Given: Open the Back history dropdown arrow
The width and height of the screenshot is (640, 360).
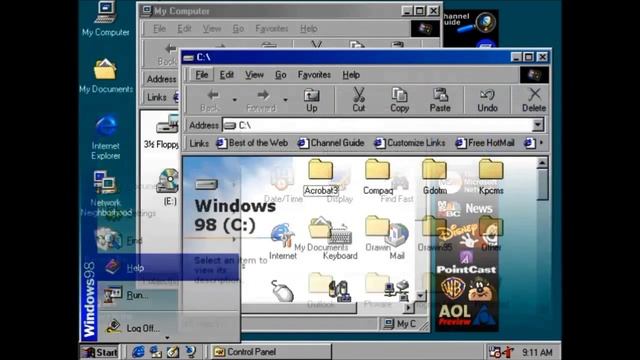Looking at the screenshot, I should [x=234, y=100].
